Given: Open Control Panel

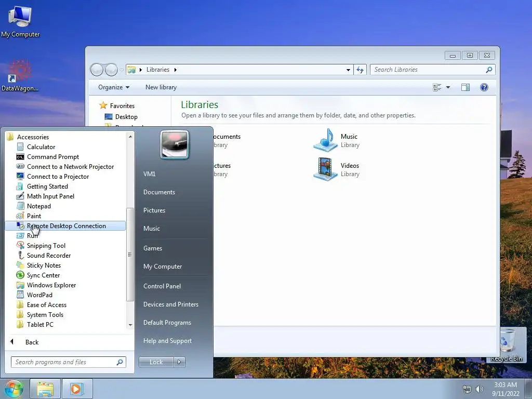Looking at the screenshot, I should 162,286.
